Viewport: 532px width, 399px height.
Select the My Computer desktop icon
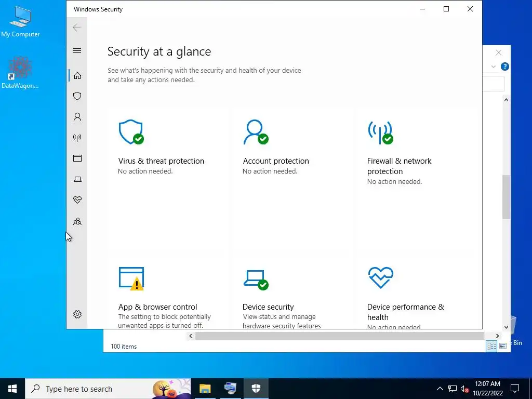point(20,22)
